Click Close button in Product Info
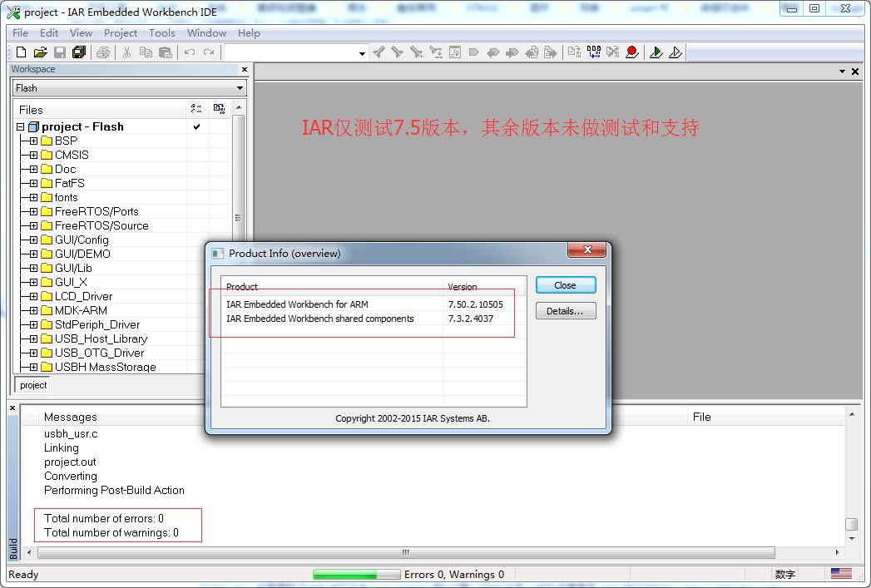Screen dimensions: 871x588 566,285
